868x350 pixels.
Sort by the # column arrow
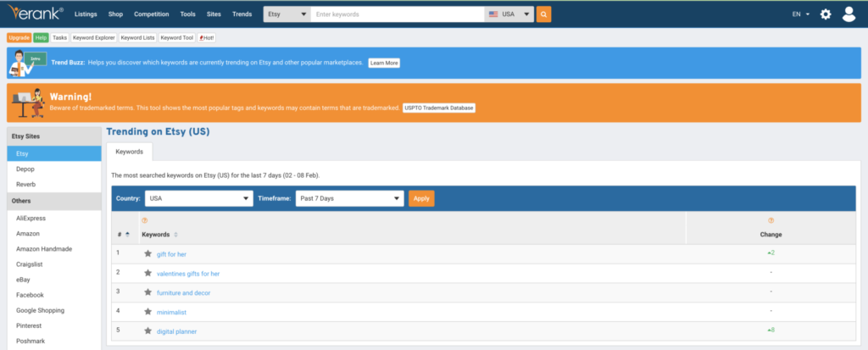[x=128, y=235]
